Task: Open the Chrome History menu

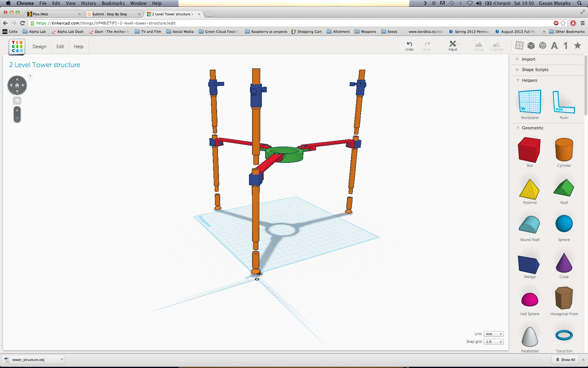Action: 89,3
